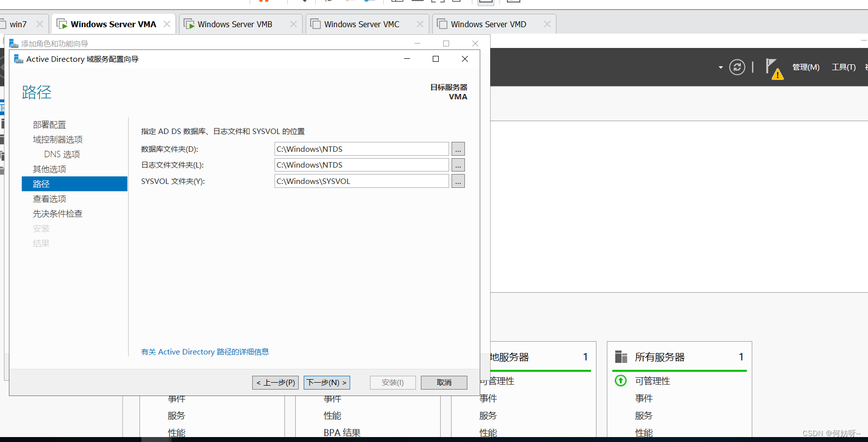Open the 所有服务器 tile heading
The height and width of the screenshot is (442, 868).
point(660,357)
